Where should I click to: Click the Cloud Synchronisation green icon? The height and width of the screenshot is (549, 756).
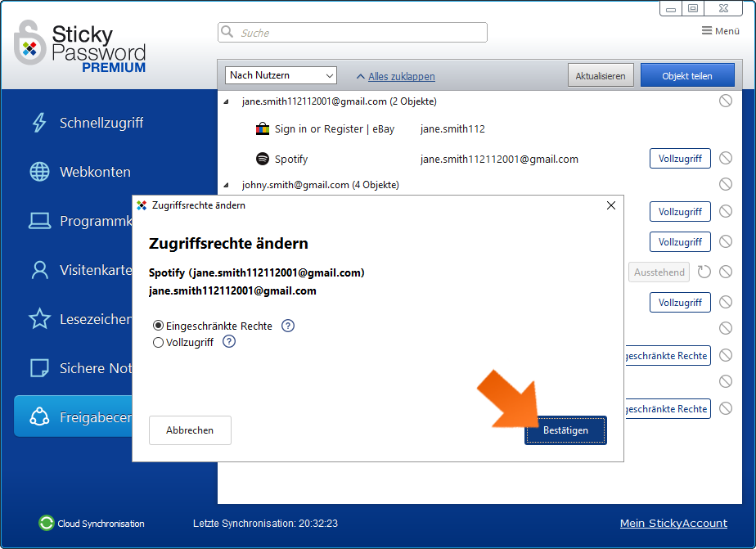[47, 523]
